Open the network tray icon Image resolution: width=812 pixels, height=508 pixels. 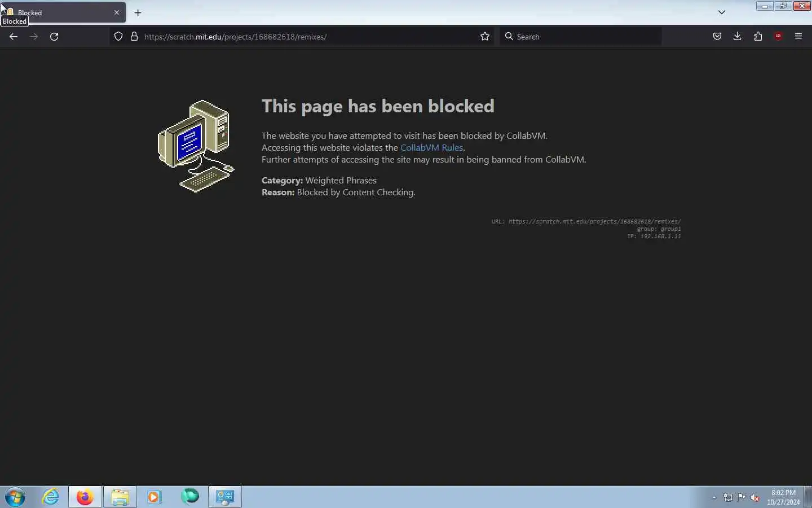728,497
